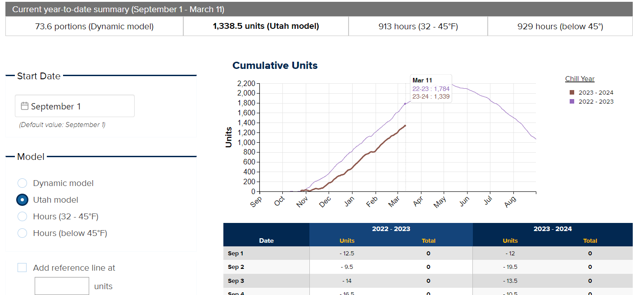Enable the Add reference line checkbox
This screenshot has height=295, width=644.
pos(22,268)
